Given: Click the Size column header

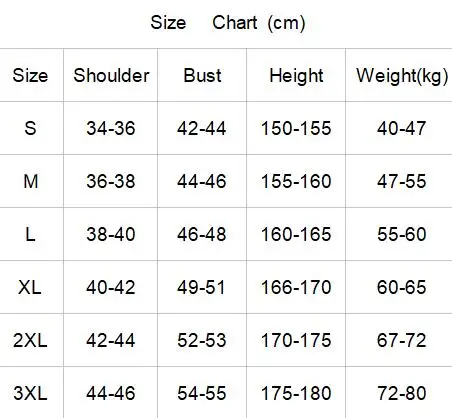Looking at the screenshot, I should click(30, 75).
